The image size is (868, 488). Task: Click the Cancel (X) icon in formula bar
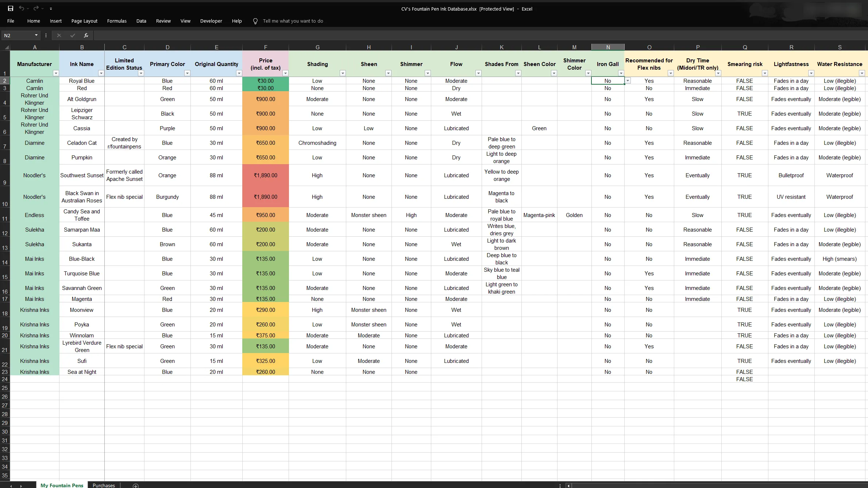point(59,35)
